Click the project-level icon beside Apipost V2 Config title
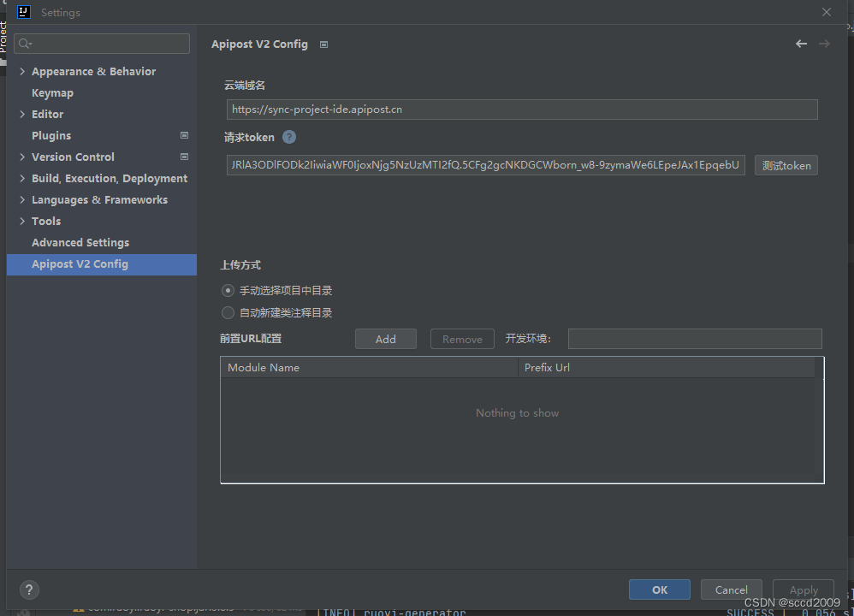 point(323,44)
